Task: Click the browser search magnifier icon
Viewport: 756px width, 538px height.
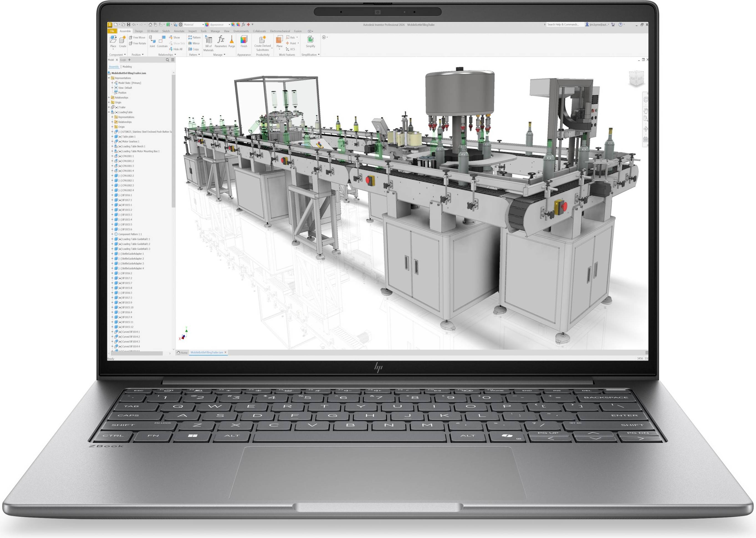Action: [x=167, y=60]
